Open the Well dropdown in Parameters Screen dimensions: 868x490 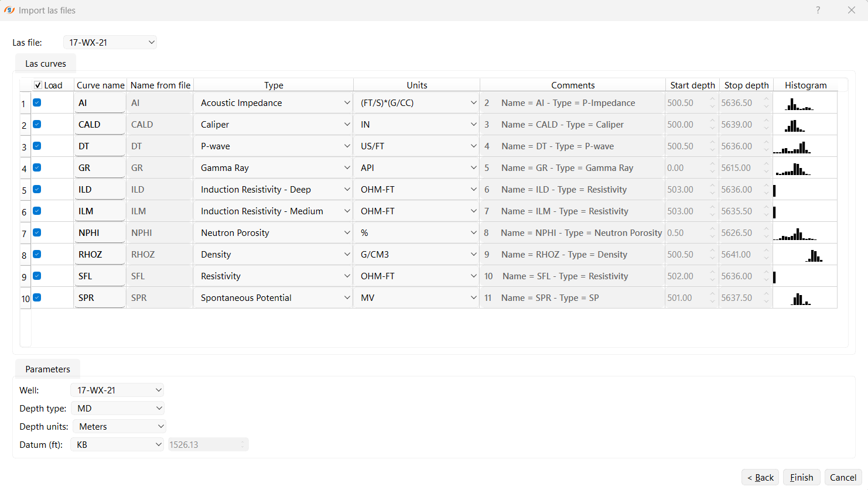117,389
